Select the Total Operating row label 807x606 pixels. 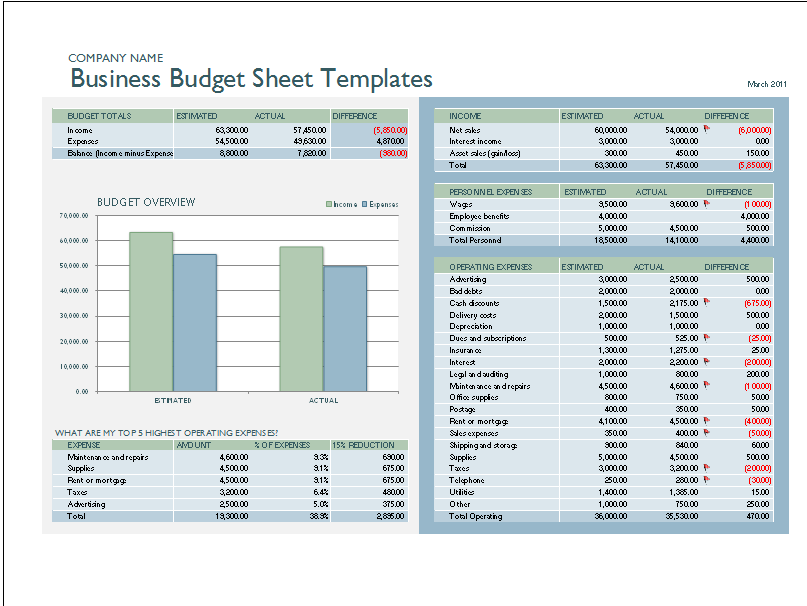pyautogui.click(x=476, y=516)
